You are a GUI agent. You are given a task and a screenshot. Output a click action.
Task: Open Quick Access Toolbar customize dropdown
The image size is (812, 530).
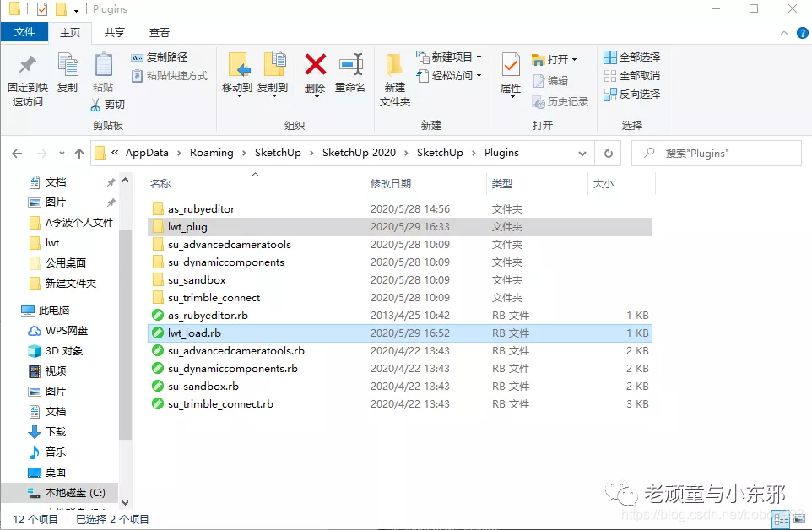click(76, 10)
